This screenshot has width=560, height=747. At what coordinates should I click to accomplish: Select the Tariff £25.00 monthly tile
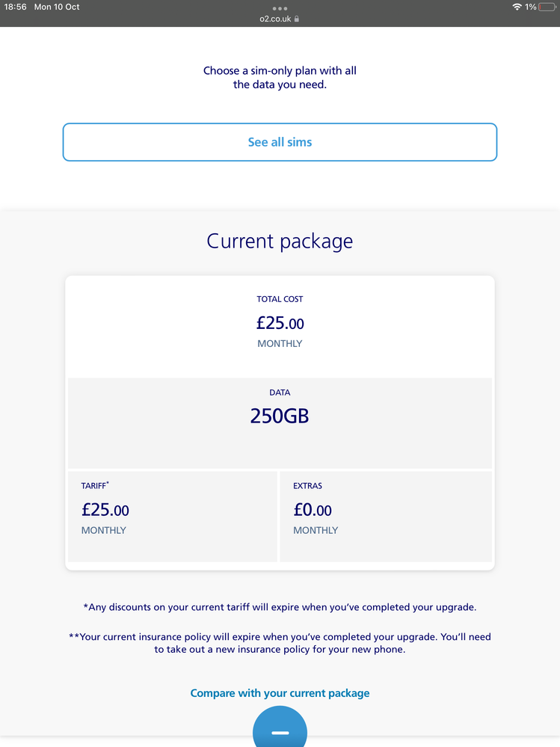(x=173, y=517)
